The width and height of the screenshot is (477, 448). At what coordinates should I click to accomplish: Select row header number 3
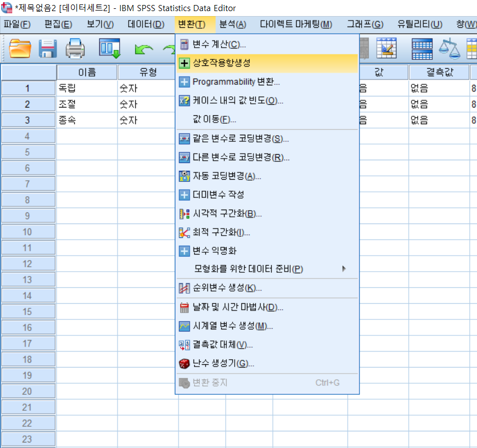[28, 120]
